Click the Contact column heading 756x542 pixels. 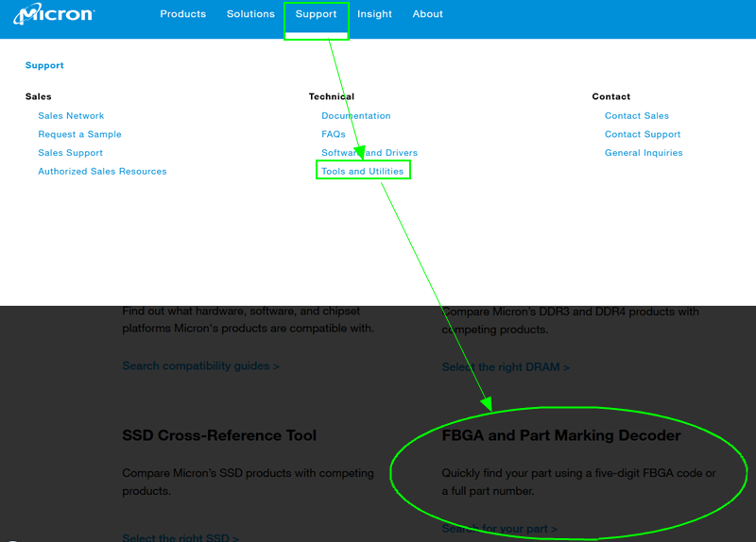pyautogui.click(x=610, y=97)
